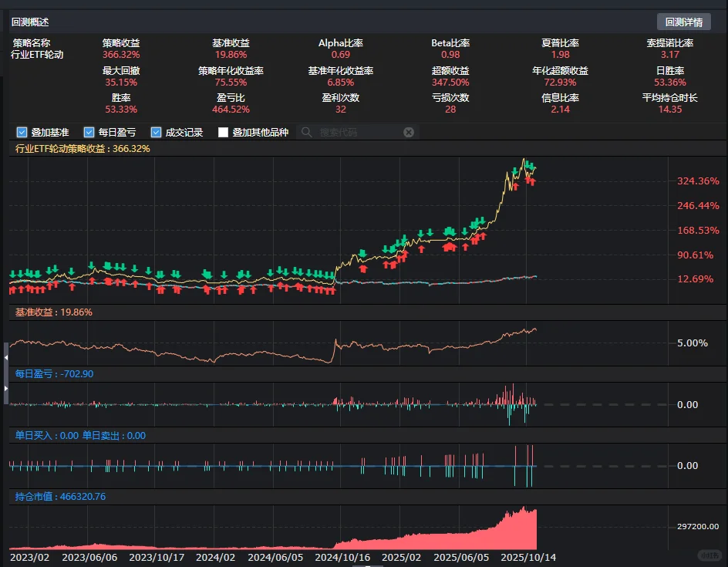Viewport: 728px width, 567px height.
Task: Expand the 回测概述 section header
Action: [x=28, y=22]
